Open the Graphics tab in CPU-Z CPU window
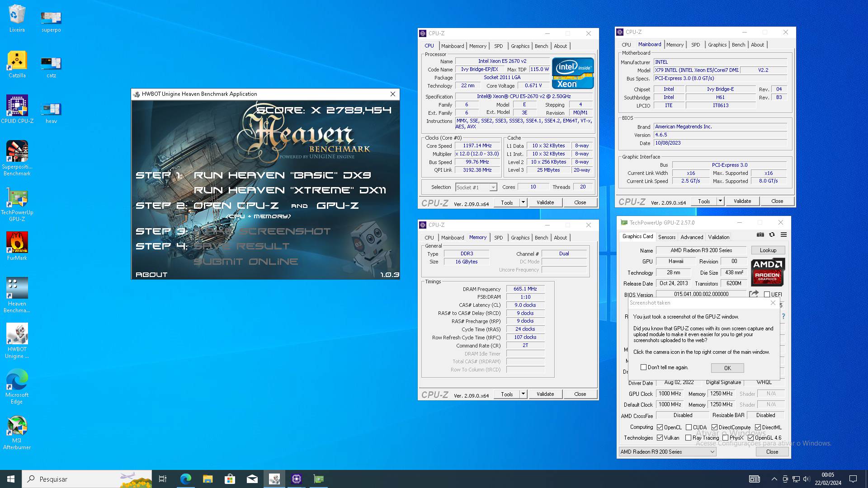The height and width of the screenshot is (488, 868). coord(520,46)
